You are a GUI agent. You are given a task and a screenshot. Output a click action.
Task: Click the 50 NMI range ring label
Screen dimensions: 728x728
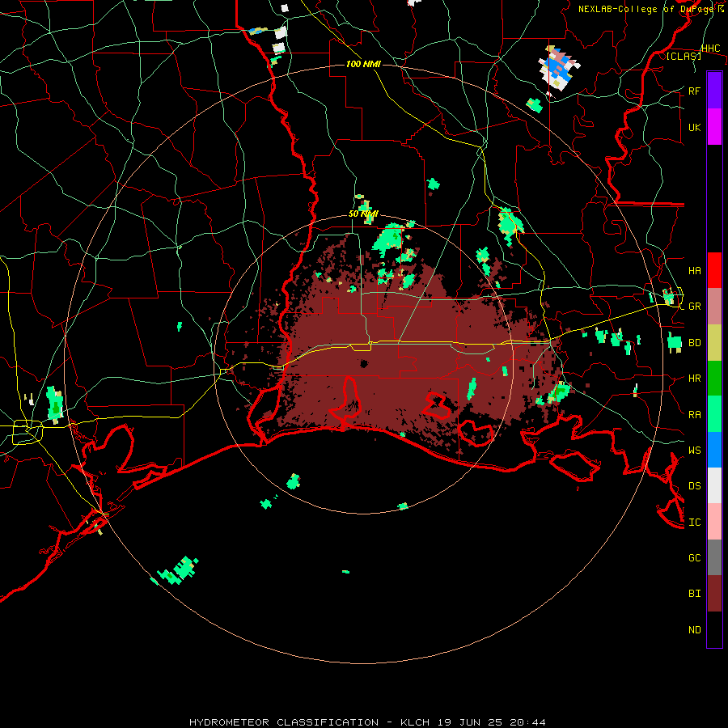pos(363,214)
